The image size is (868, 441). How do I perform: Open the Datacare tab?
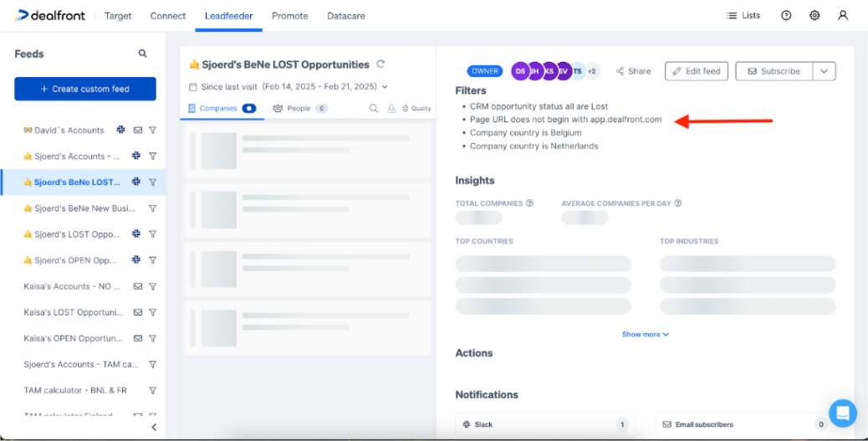[346, 16]
